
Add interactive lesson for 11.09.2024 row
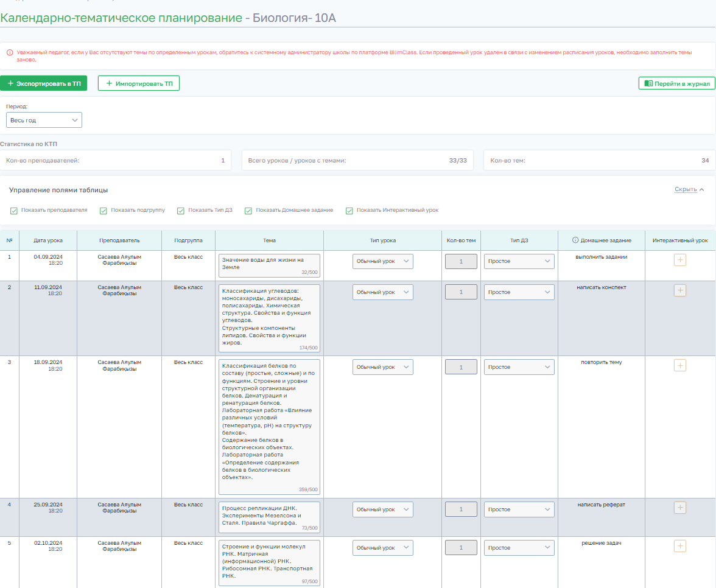pos(680,290)
